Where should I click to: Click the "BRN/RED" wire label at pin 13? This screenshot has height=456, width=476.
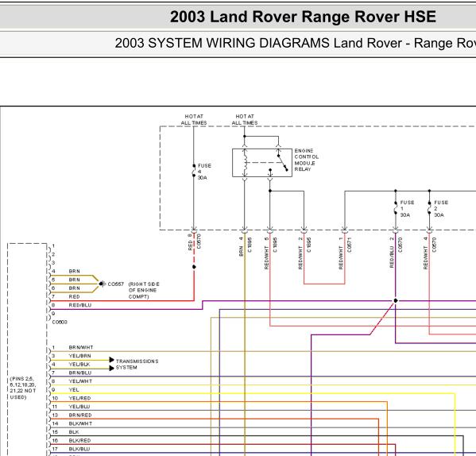(80, 415)
